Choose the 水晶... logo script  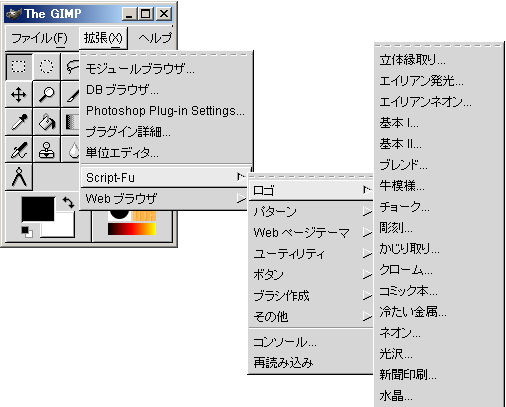point(438,396)
